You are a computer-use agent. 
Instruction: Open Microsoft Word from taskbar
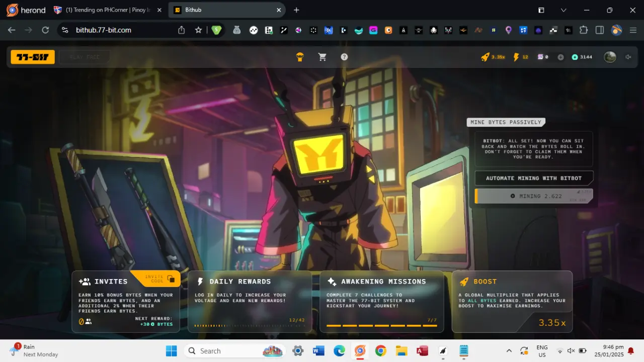pyautogui.click(x=318, y=351)
